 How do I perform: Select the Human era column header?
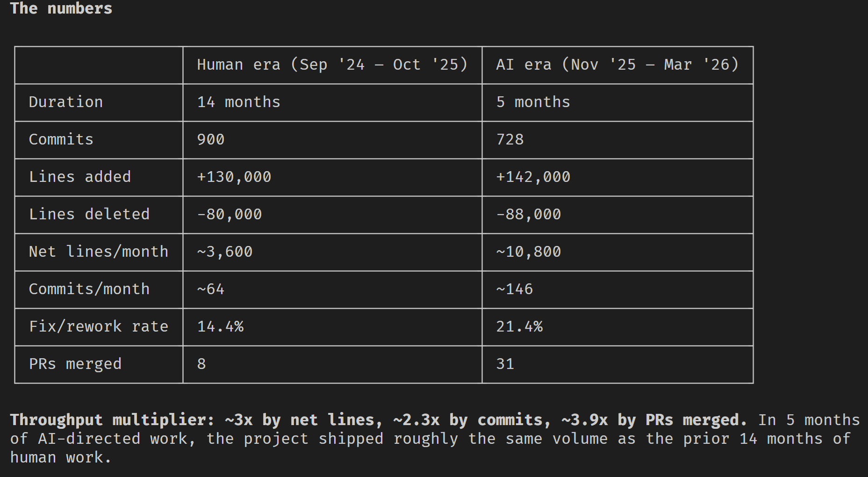(x=332, y=65)
